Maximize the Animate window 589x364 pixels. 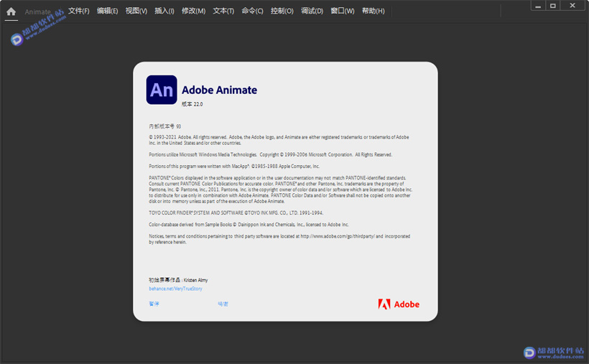[553, 6]
